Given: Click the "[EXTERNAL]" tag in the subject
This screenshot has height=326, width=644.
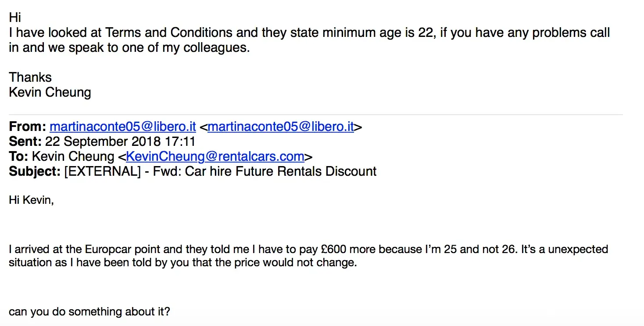Looking at the screenshot, I should point(102,171).
